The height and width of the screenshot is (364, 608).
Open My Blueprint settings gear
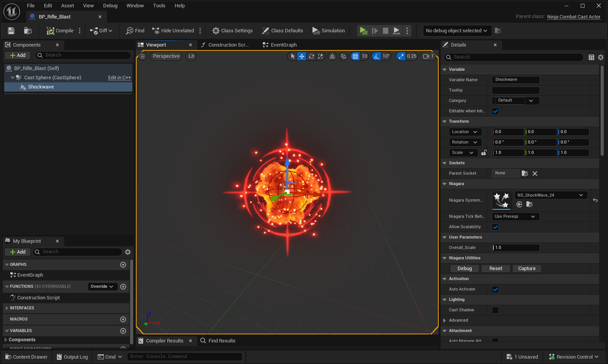click(128, 252)
